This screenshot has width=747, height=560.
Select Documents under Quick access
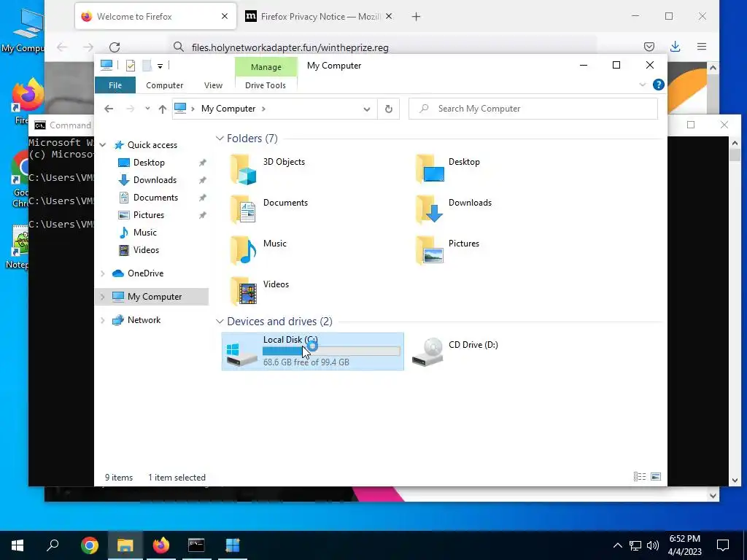155,198
